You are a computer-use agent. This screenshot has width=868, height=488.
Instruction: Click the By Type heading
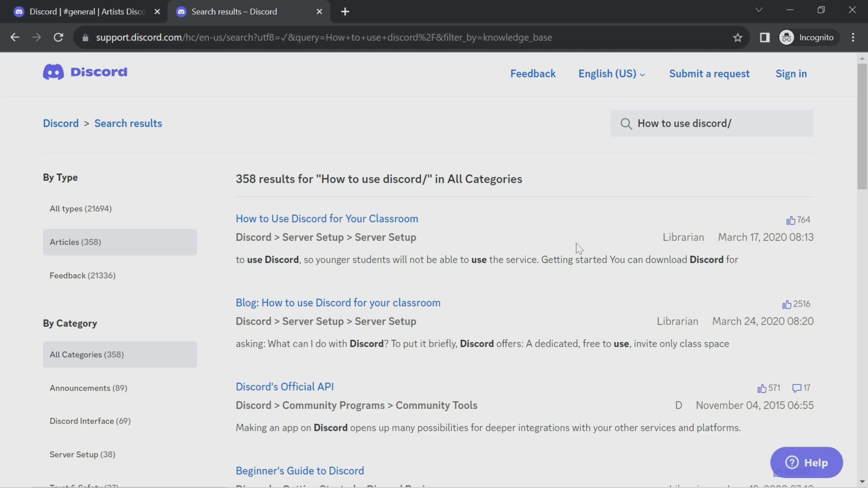click(60, 178)
